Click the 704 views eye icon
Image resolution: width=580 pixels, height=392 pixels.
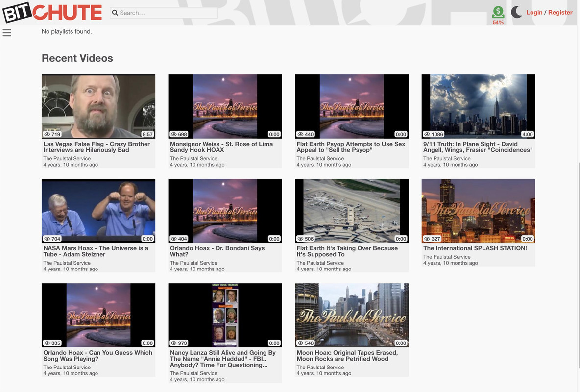click(x=48, y=239)
